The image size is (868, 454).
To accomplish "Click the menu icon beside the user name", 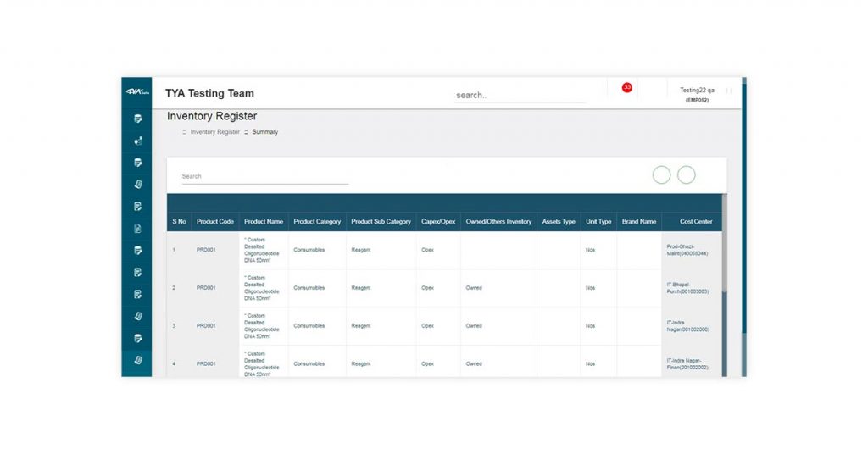I will 729,91.
